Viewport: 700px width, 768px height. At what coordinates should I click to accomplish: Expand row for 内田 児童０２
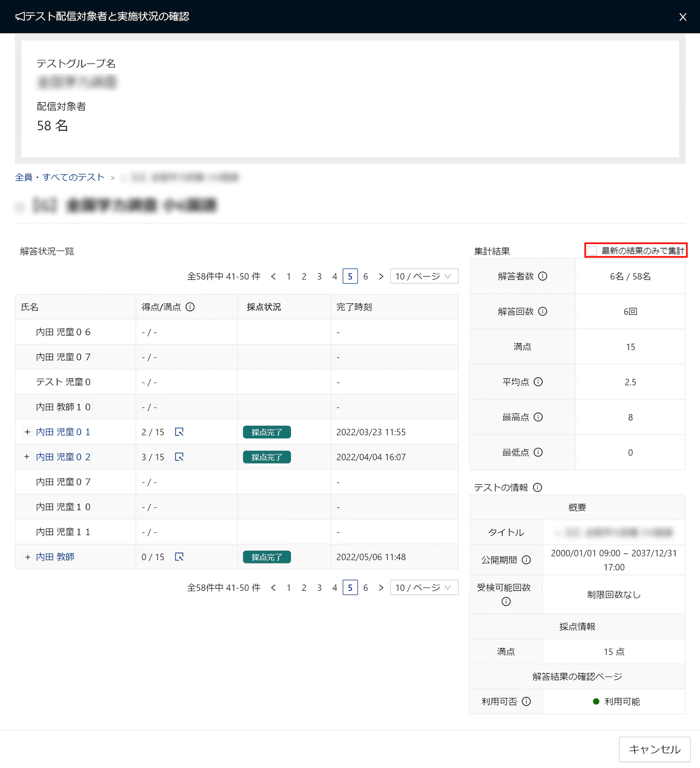click(27, 457)
